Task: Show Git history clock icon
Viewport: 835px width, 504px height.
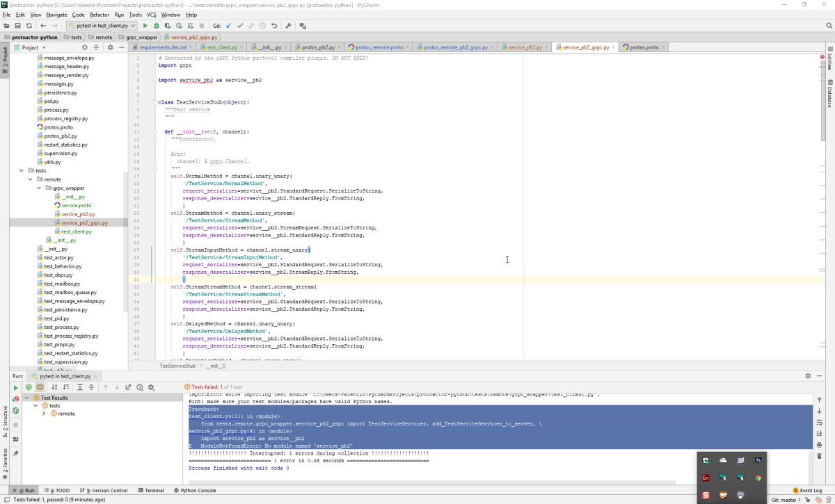Action: click(x=262, y=26)
